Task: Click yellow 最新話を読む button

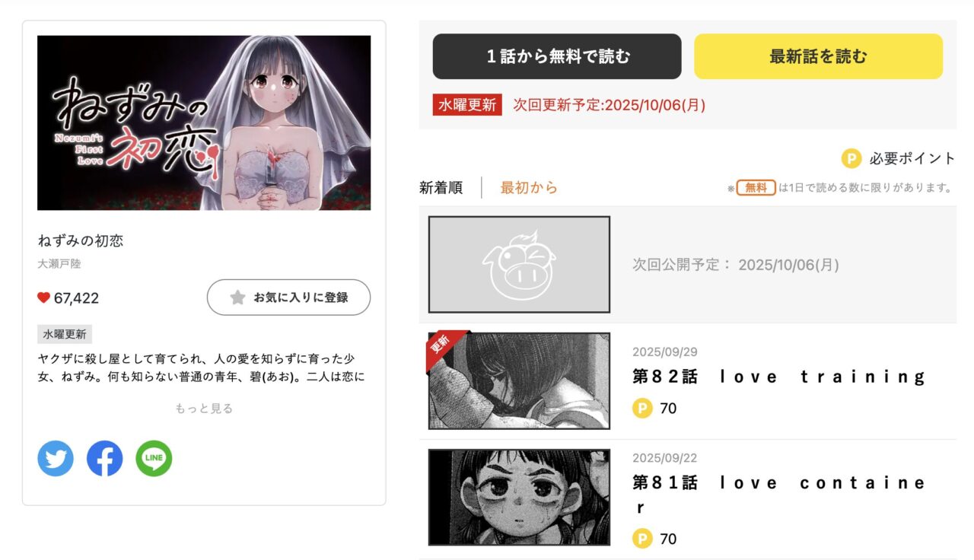Action: pos(818,56)
